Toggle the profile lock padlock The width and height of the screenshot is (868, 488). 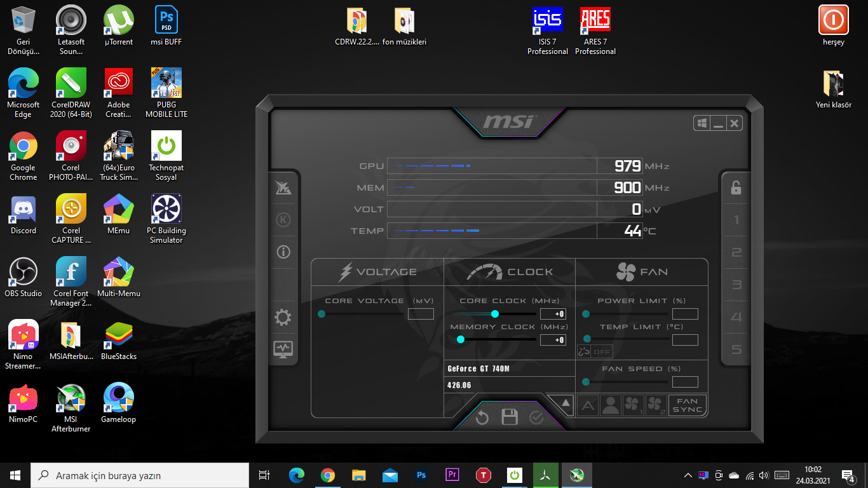[x=736, y=187]
